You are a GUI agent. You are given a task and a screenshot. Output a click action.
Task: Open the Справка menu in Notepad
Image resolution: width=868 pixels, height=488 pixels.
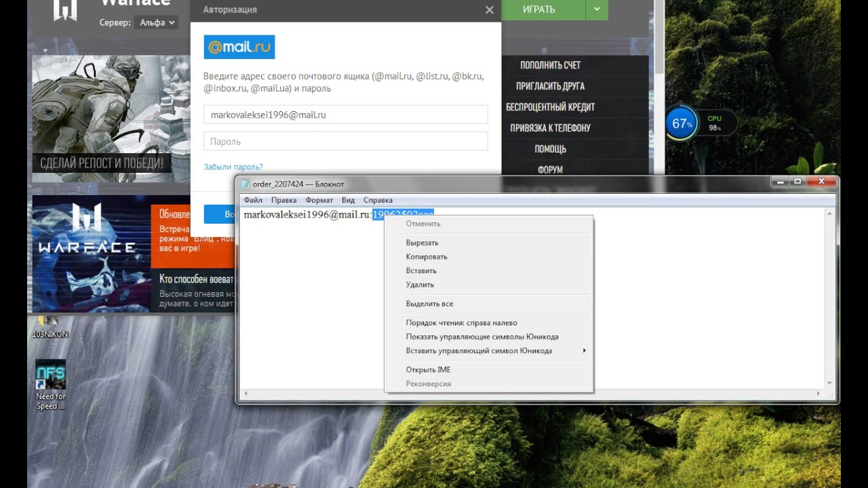click(x=378, y=200)
